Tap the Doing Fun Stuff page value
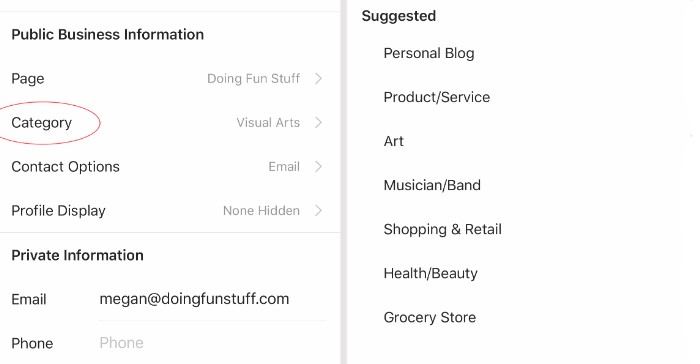Image resolution: width=700 pixels, height=364 pixels. pos(253,79)
